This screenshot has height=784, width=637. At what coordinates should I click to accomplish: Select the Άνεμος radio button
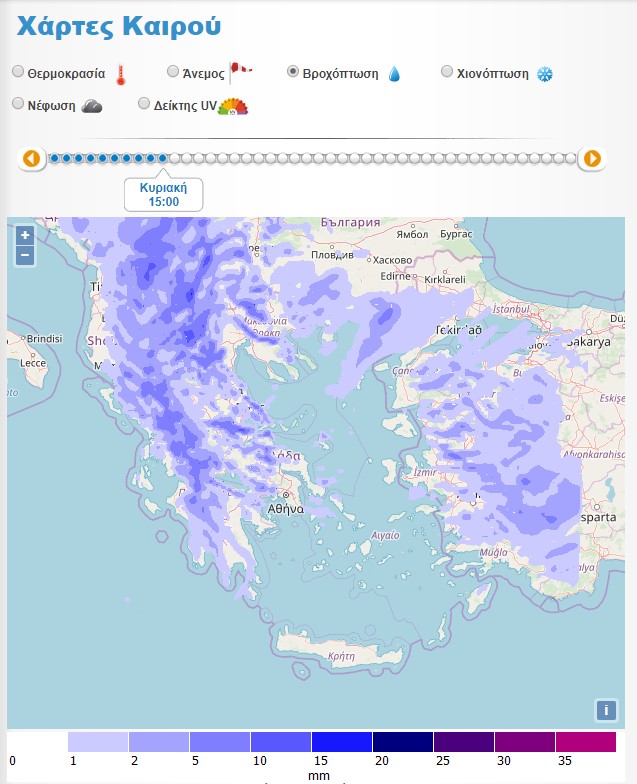(173, 72)
